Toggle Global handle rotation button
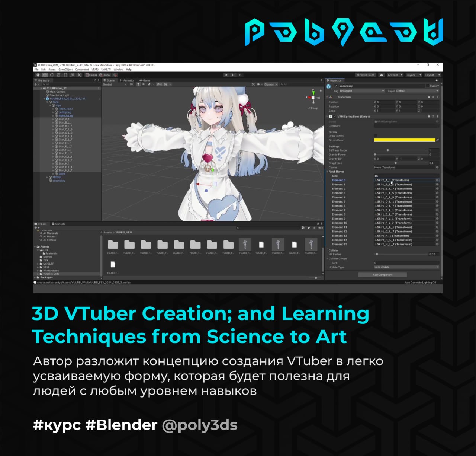 [x=104, y=75]
